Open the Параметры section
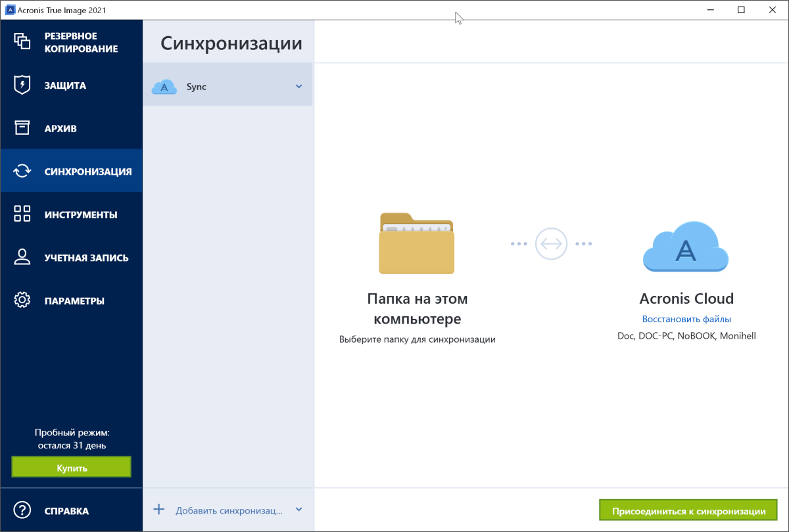This screenshot has height=532, width=789. click(71, 301)
